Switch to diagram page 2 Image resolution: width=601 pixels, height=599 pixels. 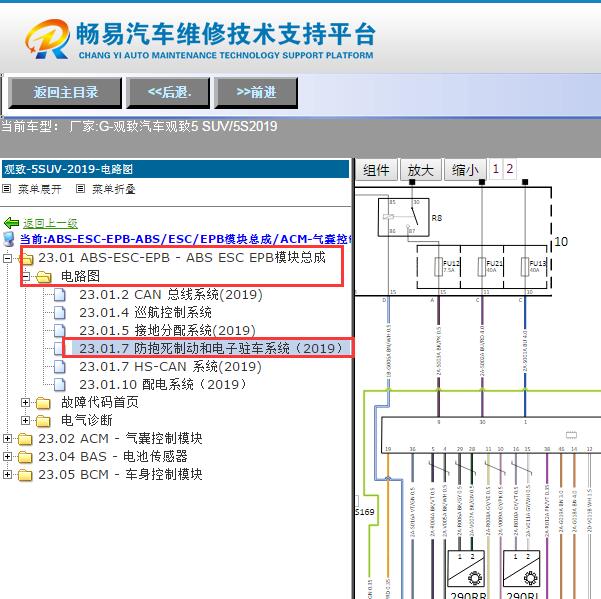(509, 169)
